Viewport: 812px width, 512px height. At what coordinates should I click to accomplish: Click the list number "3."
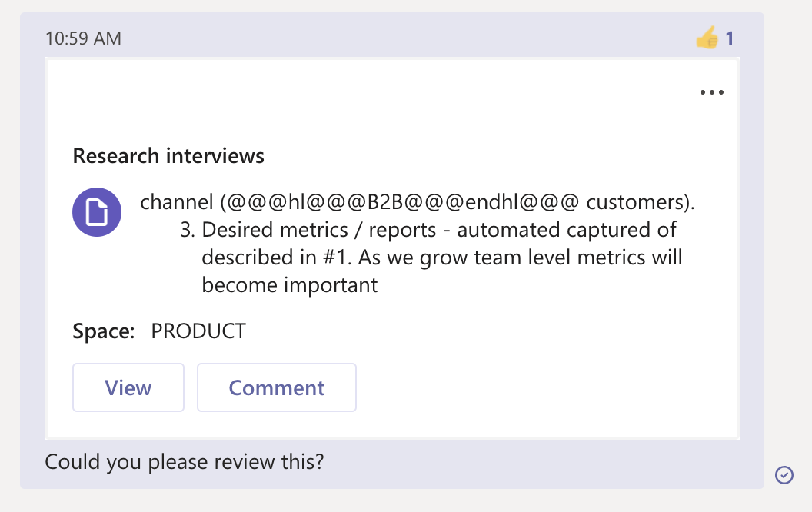tap(188, 230)
